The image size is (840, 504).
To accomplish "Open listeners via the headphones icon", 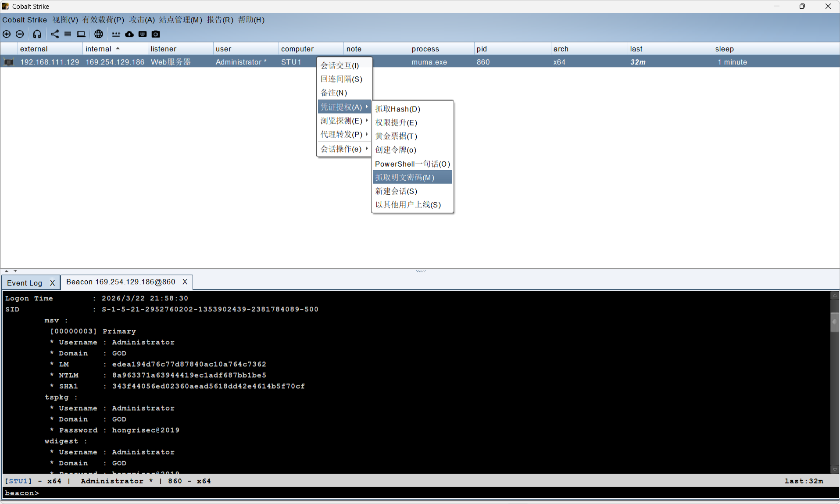I will (x=37, y=34).
